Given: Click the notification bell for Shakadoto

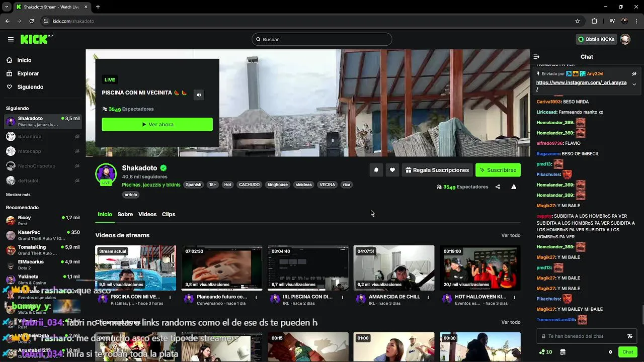Looking at the screenshot, I should point(376,170).
